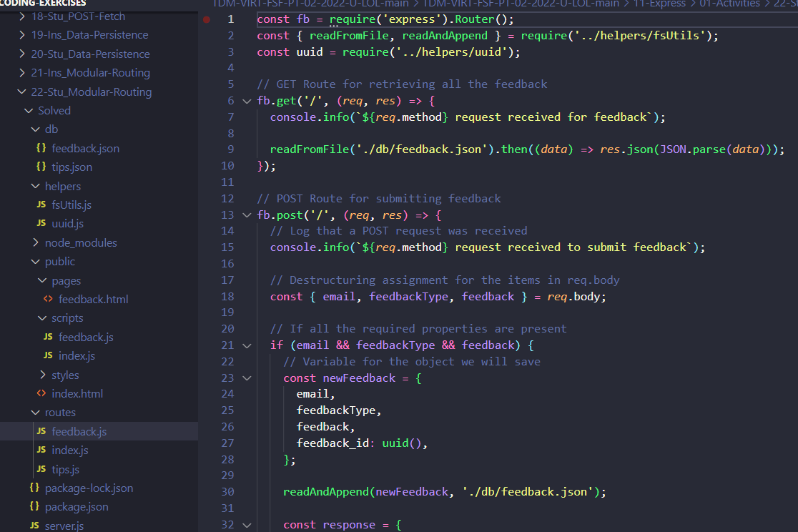This screenshot has height=532, width=798.
Task: Click the JS icon beside scripts feedback.js
Action: tap(49, 337)
